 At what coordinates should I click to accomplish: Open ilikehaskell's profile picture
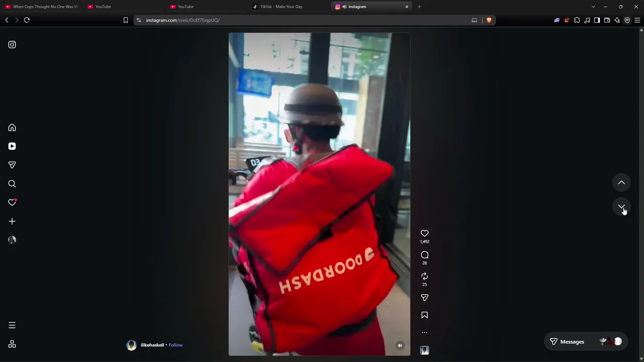[x=131, y=345]
